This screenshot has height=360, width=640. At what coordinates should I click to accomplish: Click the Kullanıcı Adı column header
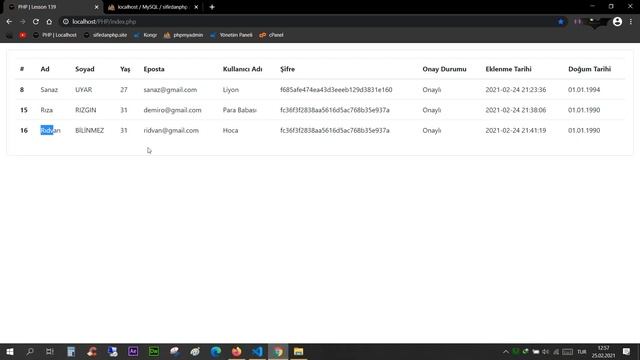click(242, 69)
